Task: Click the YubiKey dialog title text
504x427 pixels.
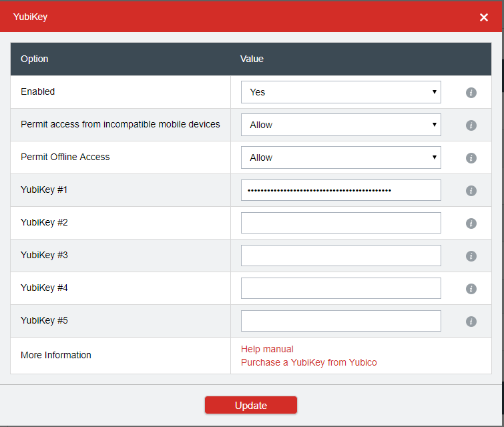Action: pyautogui.click(x=30, y=17)
